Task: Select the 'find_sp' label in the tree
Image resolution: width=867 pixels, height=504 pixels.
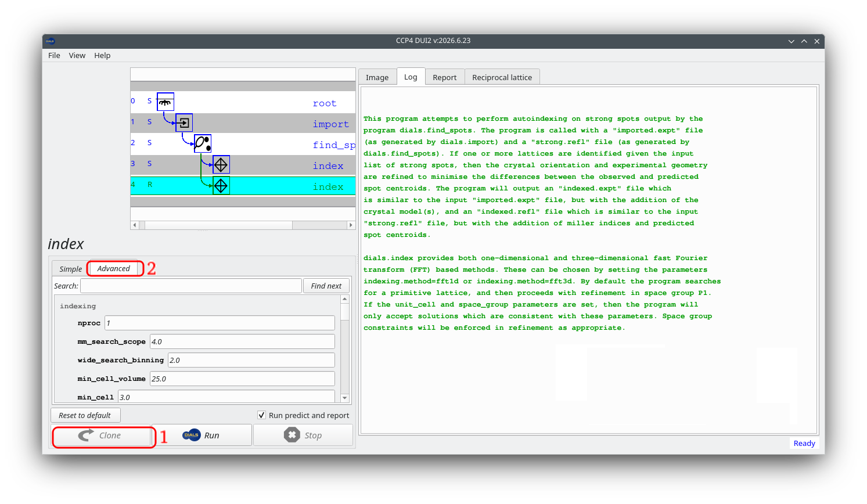Action: coord(334,145)
